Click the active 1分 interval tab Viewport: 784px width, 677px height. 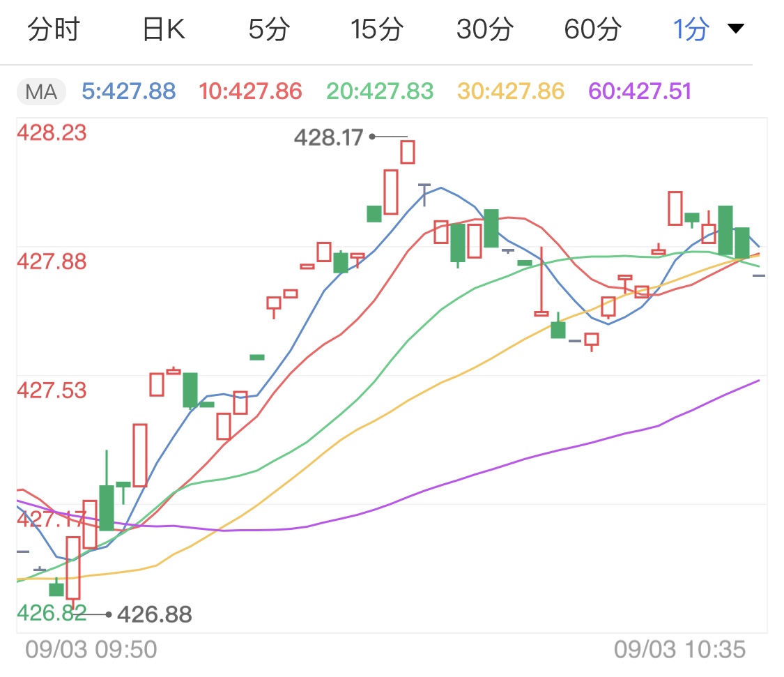point(691,29)
